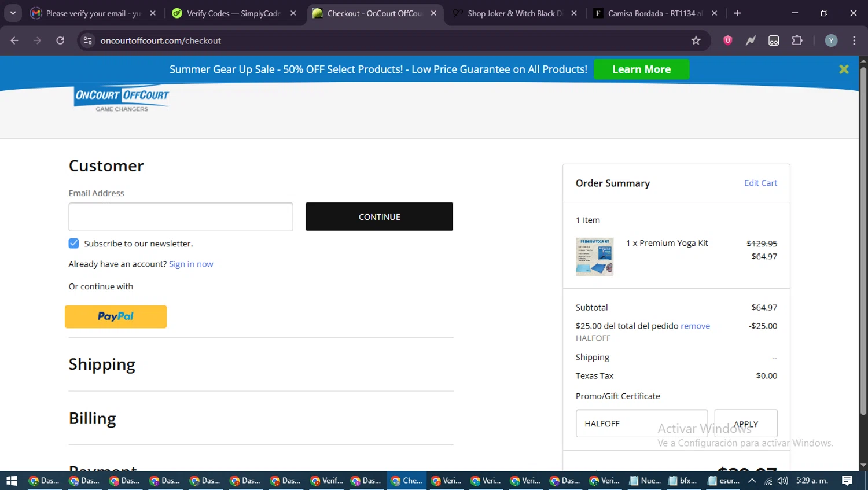Click the page vertical scrollbar
Screen dimensions: 868x490
863,240
